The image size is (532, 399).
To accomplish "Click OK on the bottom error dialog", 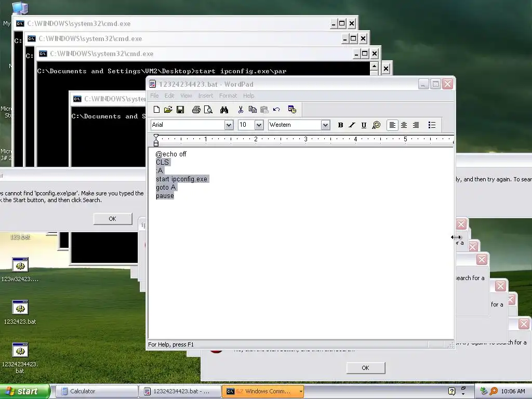I will pyautogui.click(x=365, y=368).
